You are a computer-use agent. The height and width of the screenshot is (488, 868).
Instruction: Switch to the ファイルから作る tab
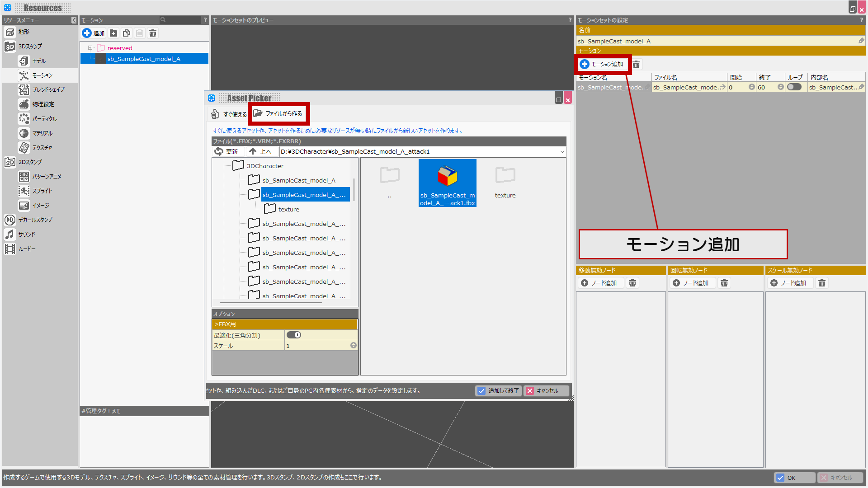(278, 113)
